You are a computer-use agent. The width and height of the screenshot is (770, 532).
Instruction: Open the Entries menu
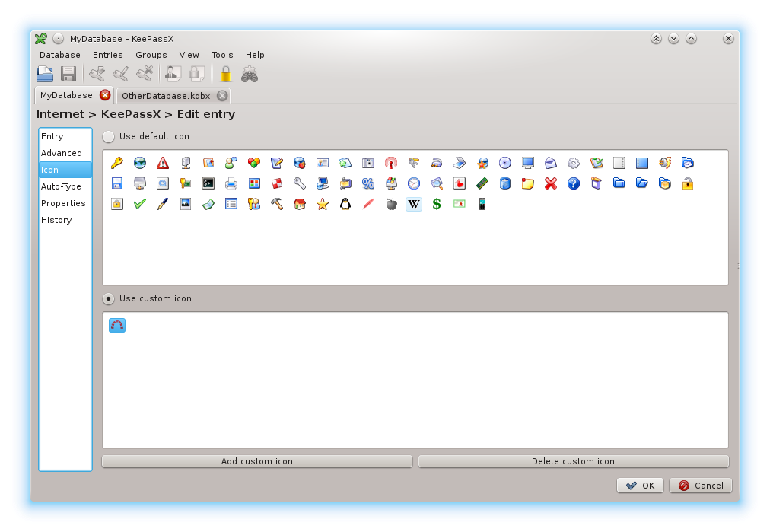click(x=107, y=55)
